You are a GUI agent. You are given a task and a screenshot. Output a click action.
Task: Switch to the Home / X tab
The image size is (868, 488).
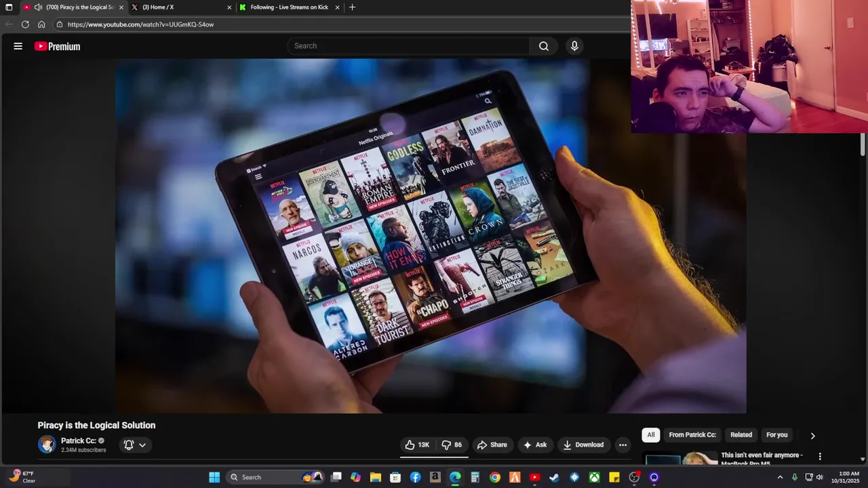(158, 7)
